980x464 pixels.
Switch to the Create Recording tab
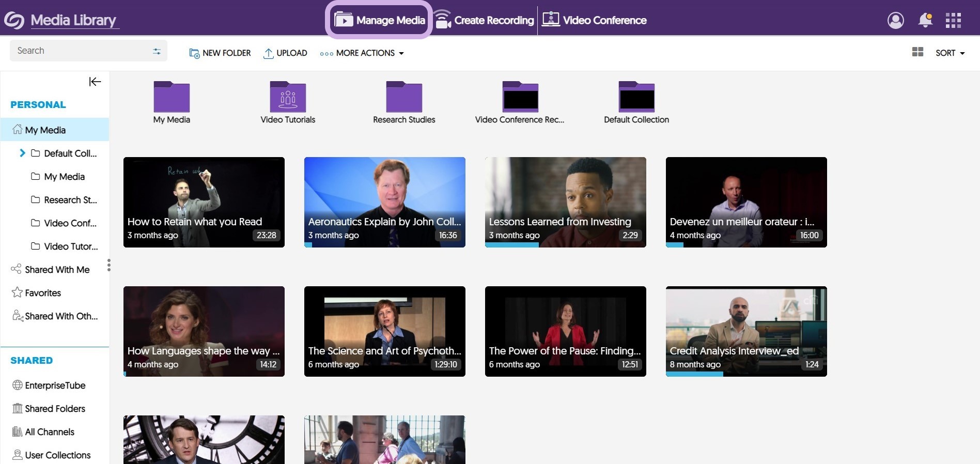click(485, 20)
